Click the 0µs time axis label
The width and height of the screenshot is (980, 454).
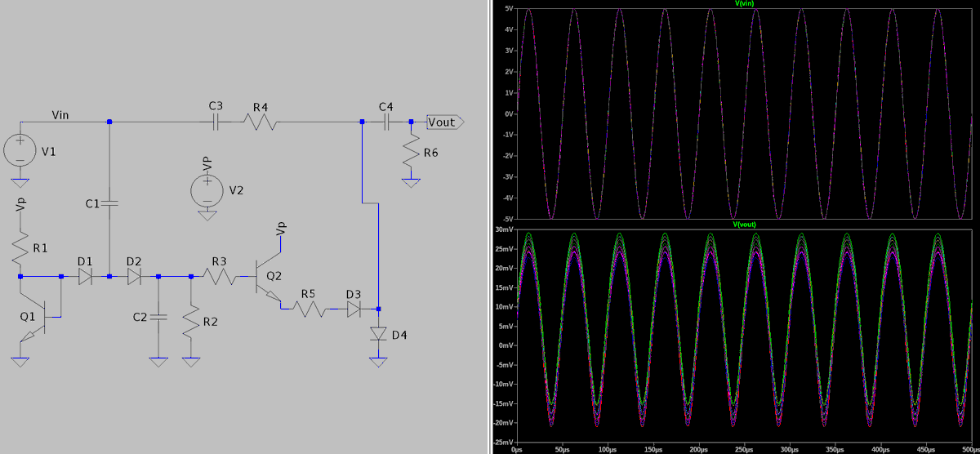point(516,449)
